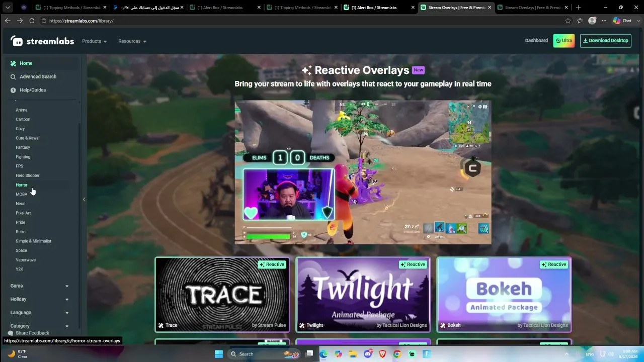Viewport: 644px width, 362px height.
Task: Select the Pride theme filter
Action: tap(20, 222)
